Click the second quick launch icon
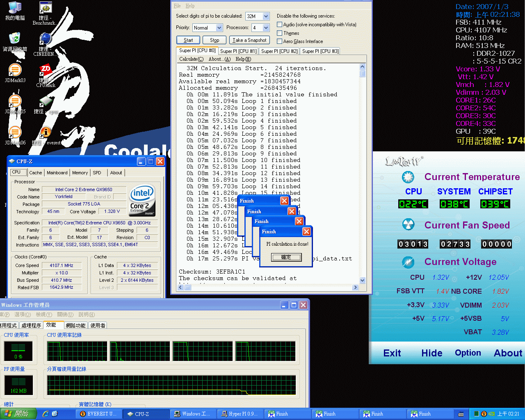 pos(55,414)
